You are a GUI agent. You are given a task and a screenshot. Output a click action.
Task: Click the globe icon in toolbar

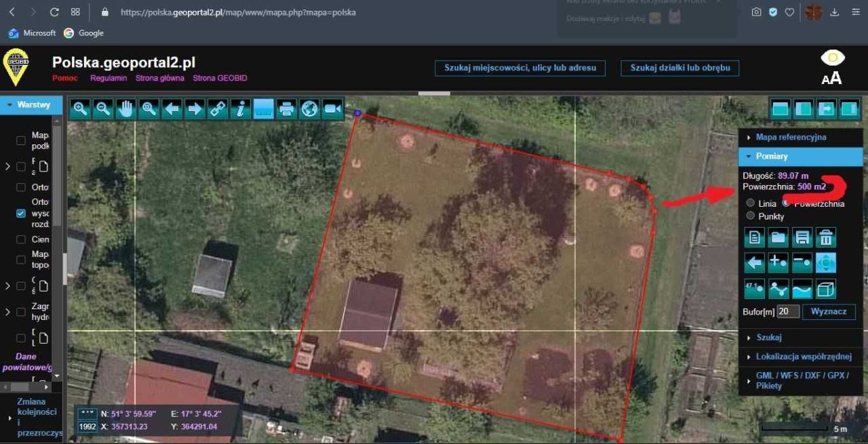pos(310,108)
